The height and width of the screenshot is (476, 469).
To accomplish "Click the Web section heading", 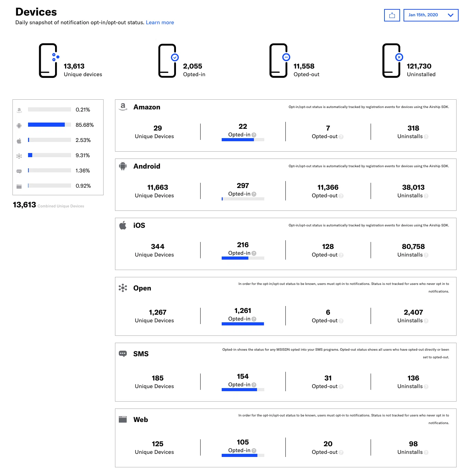I will 141,420.
